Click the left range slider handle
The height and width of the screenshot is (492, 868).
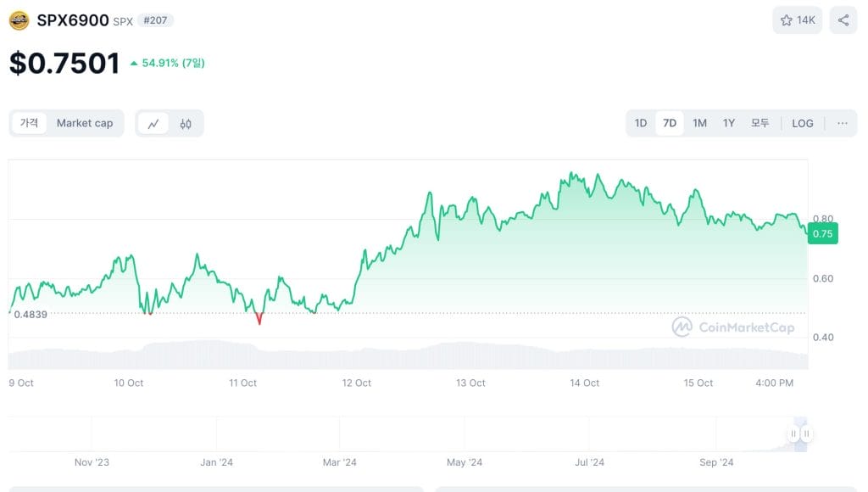click(x=794, y=433)
